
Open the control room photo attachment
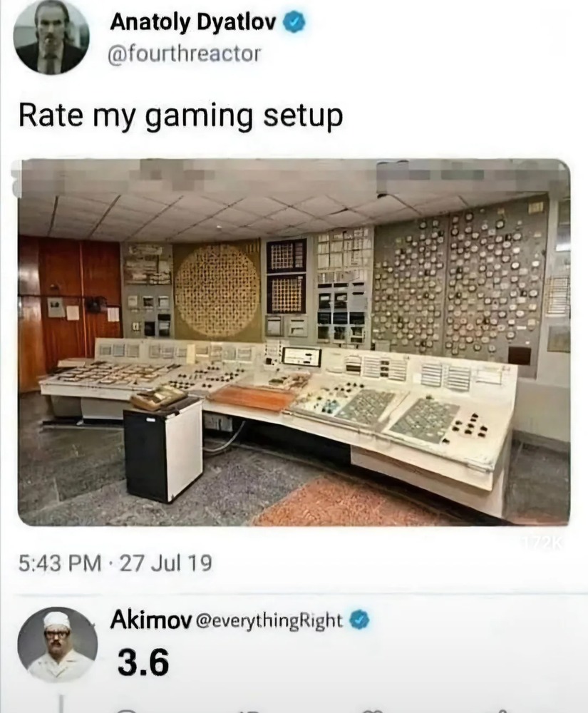point(294,342)
